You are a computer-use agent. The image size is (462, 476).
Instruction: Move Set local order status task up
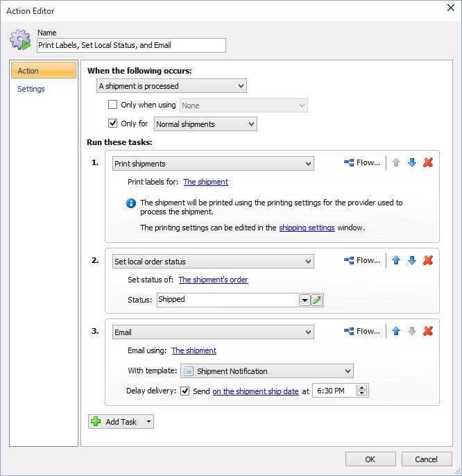pyautogui.click(x=396, y=260)
